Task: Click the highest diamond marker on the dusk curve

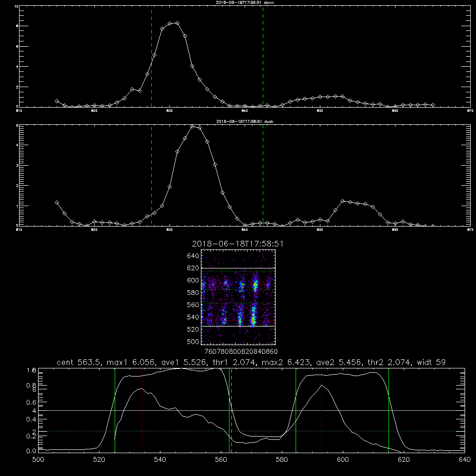Action: pos(192,127)
